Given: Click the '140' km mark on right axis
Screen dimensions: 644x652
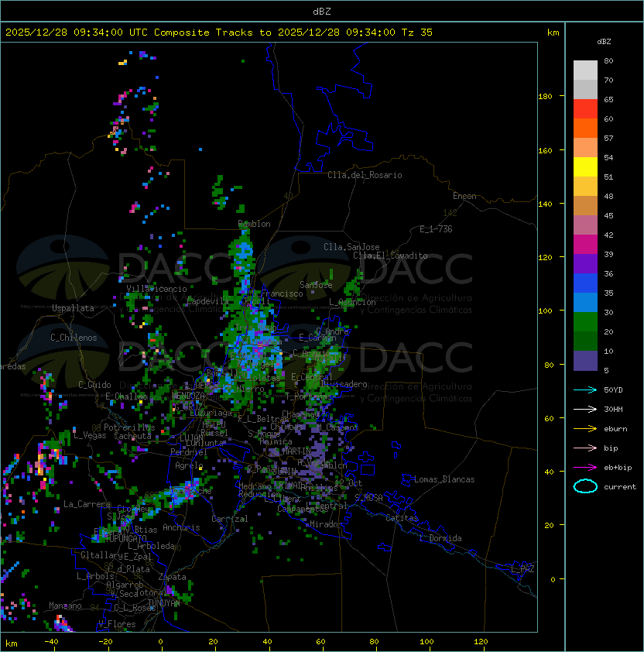Looking at the screenshot, I should point(545,204).
